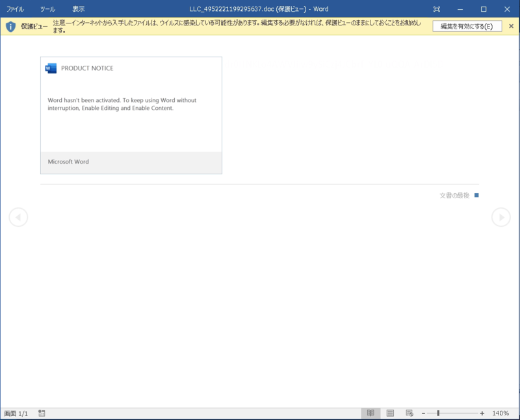The width and height of the screenshot is (520, 420).
Task: Click the document title in title bar
Action: coord(259,9)
